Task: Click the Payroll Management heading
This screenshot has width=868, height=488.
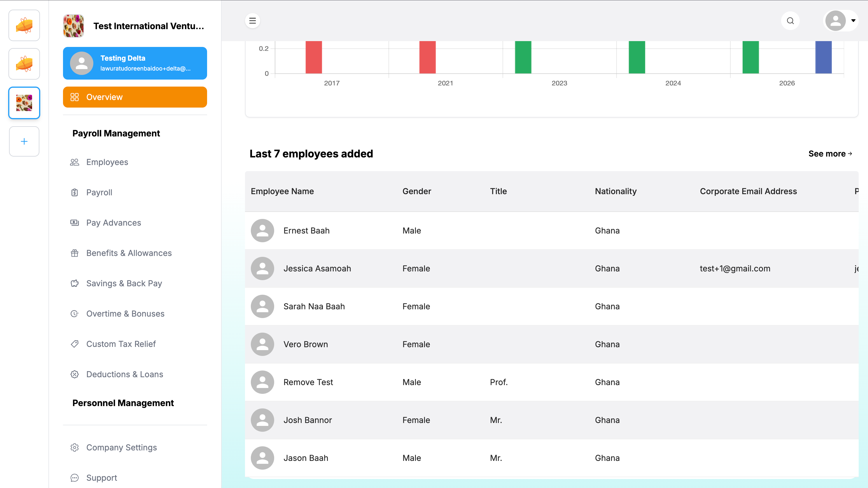Action: [116, 133]
